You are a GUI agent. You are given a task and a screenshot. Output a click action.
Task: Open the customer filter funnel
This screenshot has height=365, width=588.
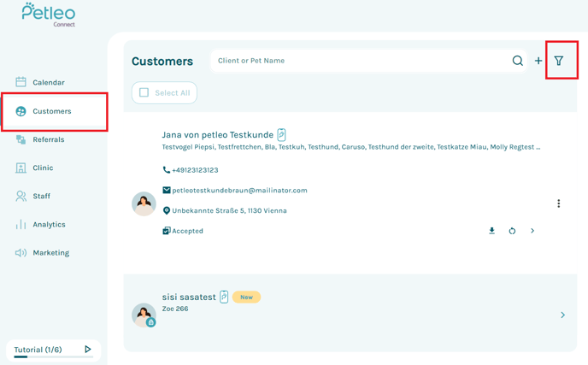(559, 61)
